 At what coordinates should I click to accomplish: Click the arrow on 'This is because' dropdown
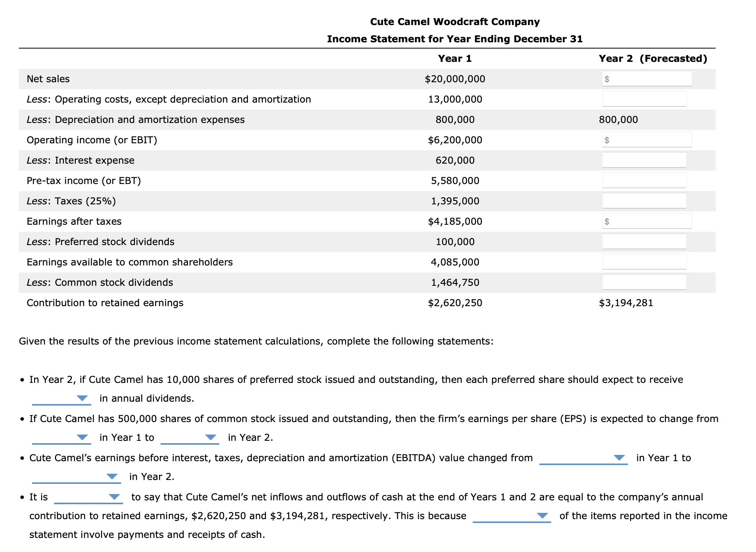pyautogui.click(x=542, y=516)
